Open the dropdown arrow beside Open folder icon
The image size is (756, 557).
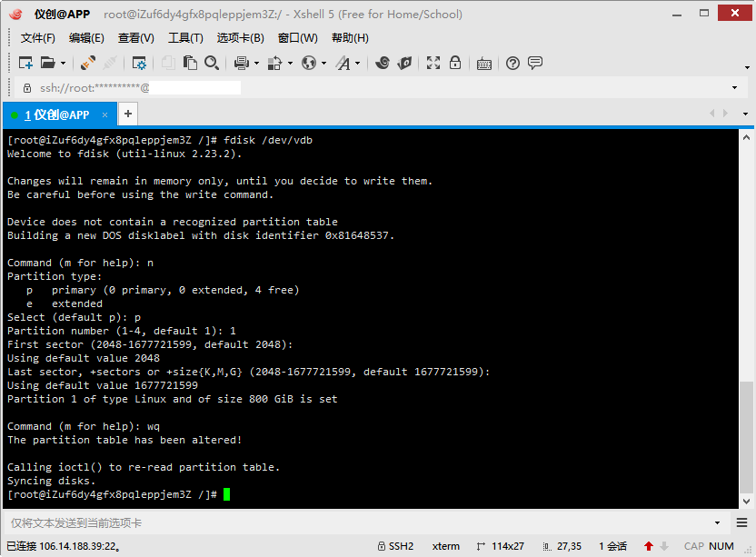[x=64, y=64]
